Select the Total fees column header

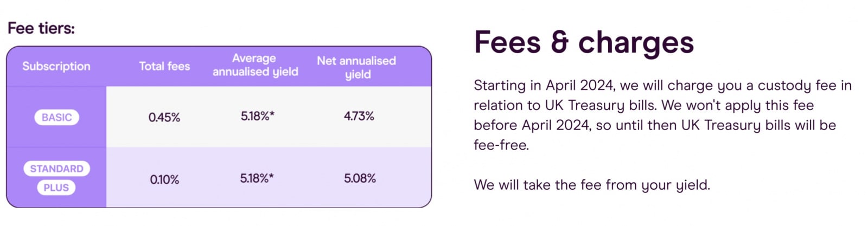tap(164, 66)
